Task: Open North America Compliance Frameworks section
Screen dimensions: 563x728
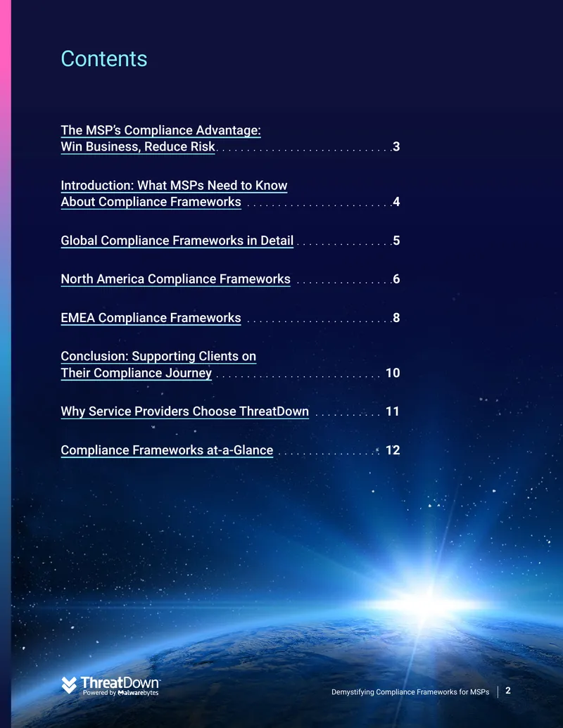Action: click(x=176, y=279)
